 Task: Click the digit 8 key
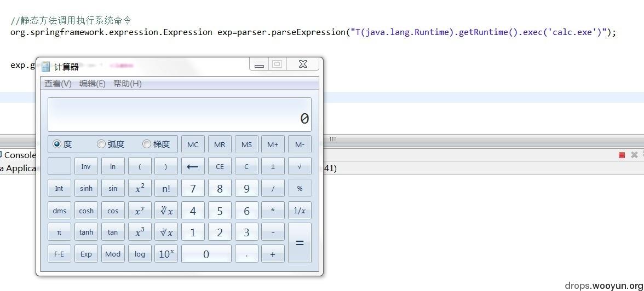pos(220,188)
